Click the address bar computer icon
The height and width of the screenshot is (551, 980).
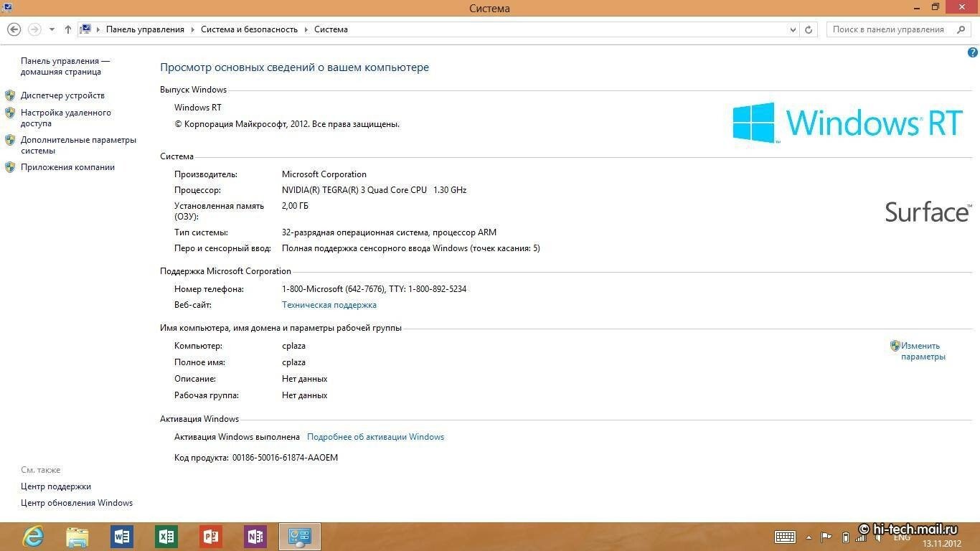click(85, 29)
